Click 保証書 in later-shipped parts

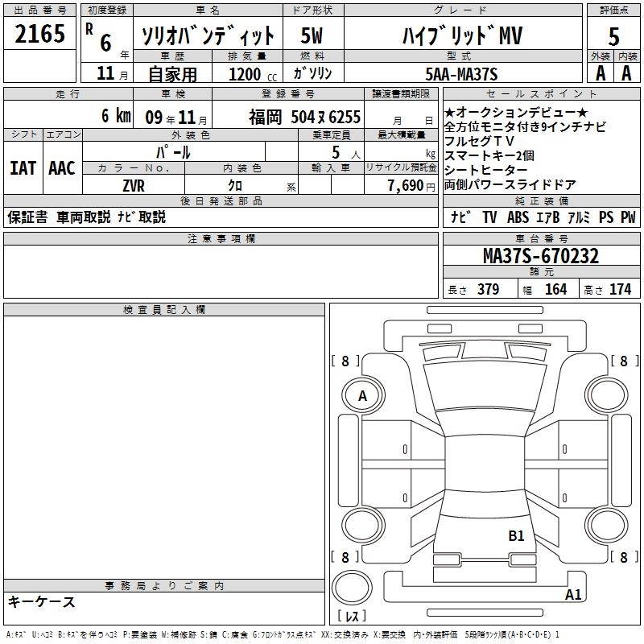click(x=27, y=217)
